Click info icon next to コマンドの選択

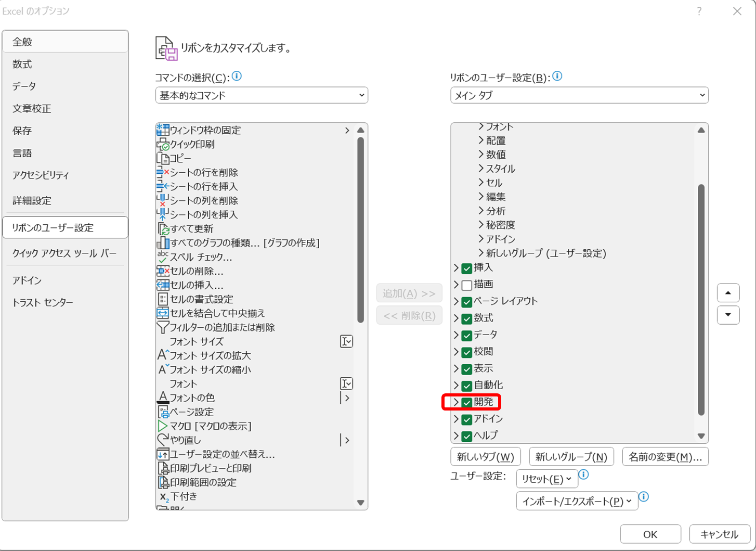pyautogui.click(x=237, y=76)
